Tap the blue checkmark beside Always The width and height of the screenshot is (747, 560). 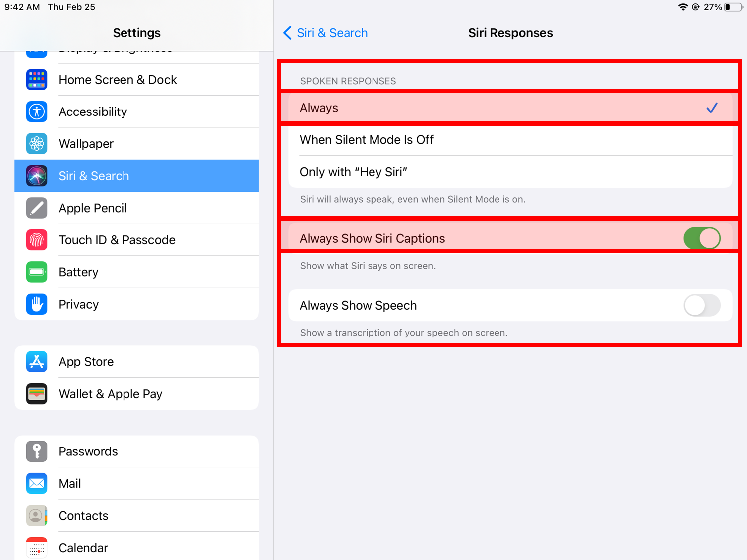tap(712, 108)
